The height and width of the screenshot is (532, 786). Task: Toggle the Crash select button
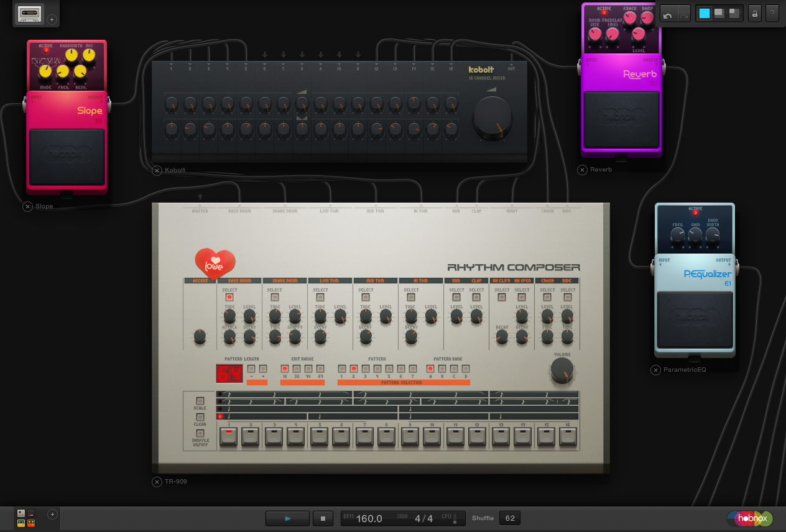(x=547, y=298)
